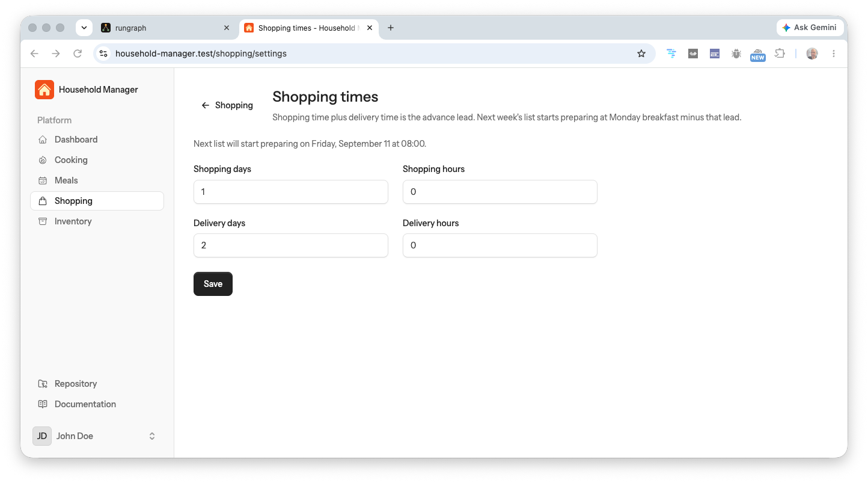868x483 pixels.
Task: Select Inventory in the sidebar
Action: (97, 221)
